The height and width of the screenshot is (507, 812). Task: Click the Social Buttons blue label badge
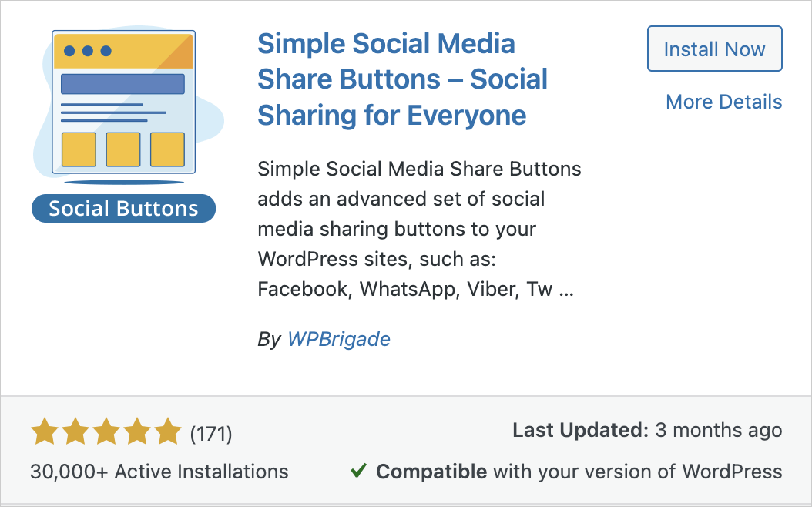tap(124, 208)
